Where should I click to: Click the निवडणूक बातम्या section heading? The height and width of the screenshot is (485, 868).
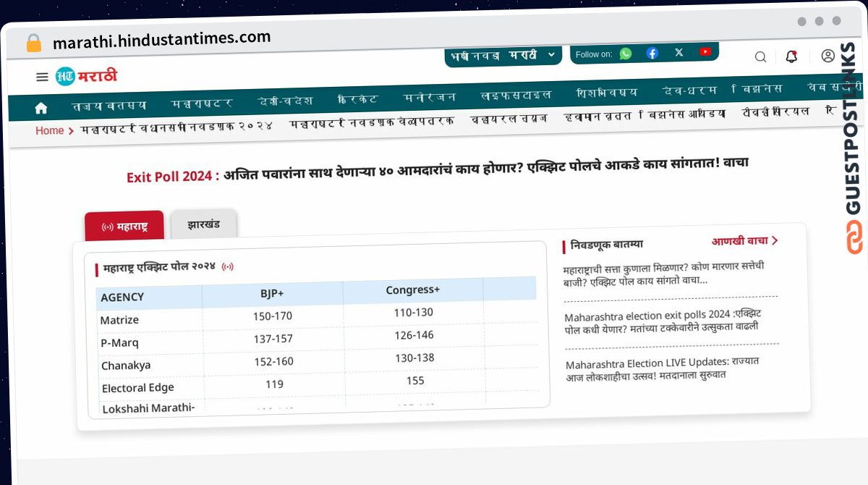606,244
